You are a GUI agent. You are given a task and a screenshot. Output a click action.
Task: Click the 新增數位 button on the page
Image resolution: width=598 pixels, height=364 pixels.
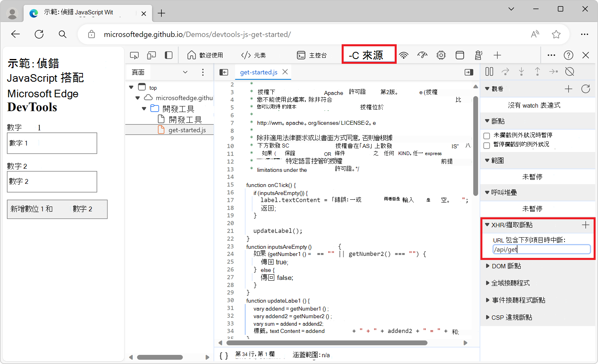tap(57, 209)
